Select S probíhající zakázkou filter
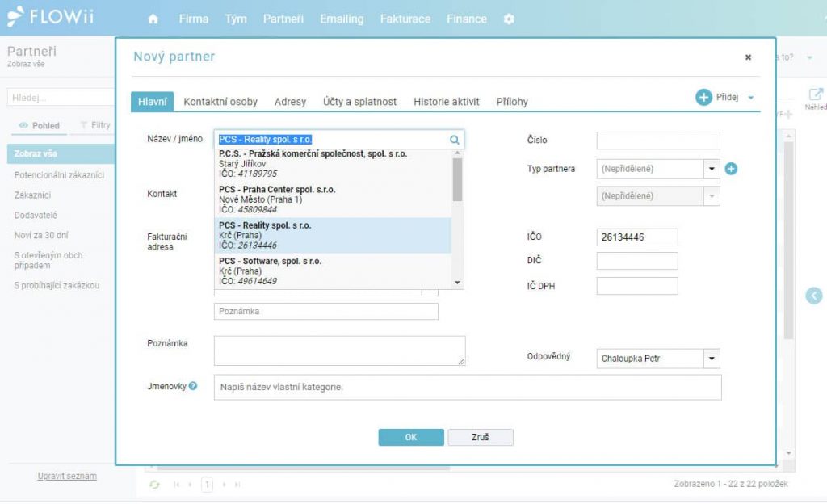This screenshot has height=504, width=827. 57,285
